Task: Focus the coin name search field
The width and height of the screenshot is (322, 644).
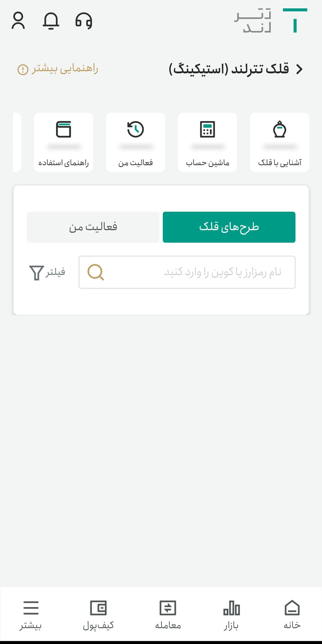Action: [x=200, y=272]
